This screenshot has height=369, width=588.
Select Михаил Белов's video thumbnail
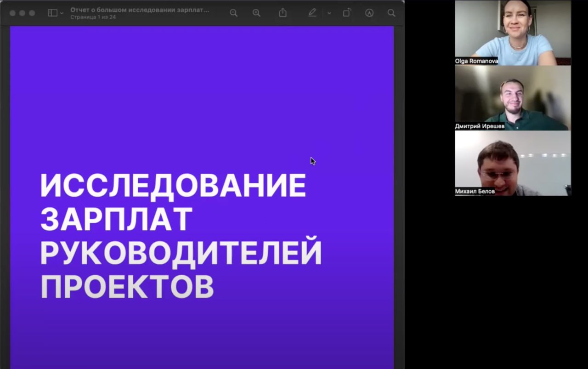point(512,164)
